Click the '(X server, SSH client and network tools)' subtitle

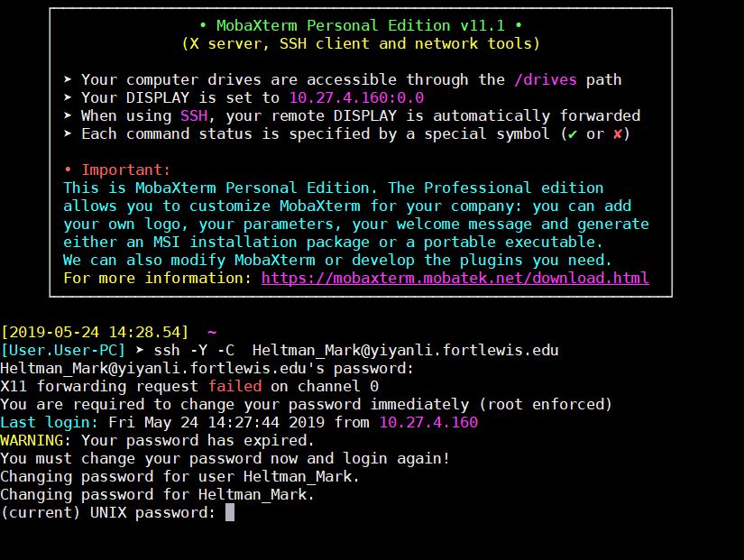pos(361,43)
